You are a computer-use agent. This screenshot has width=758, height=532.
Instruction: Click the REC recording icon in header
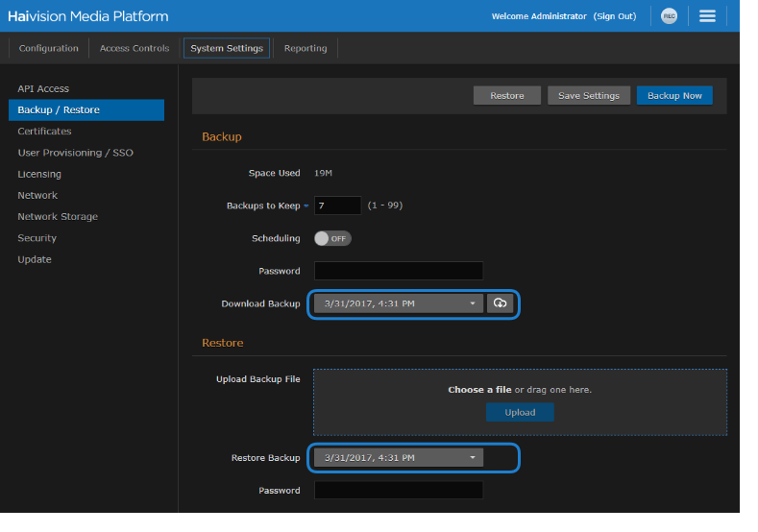(x=669, y=16)
